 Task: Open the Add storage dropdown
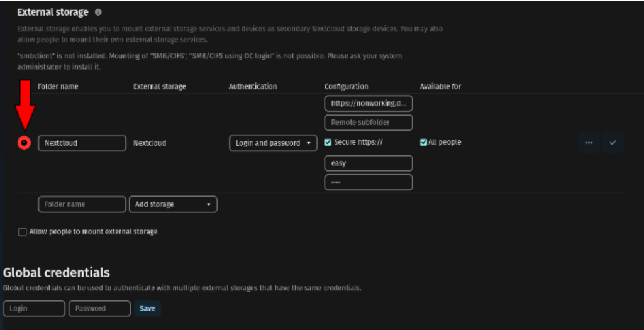[173, 204]
